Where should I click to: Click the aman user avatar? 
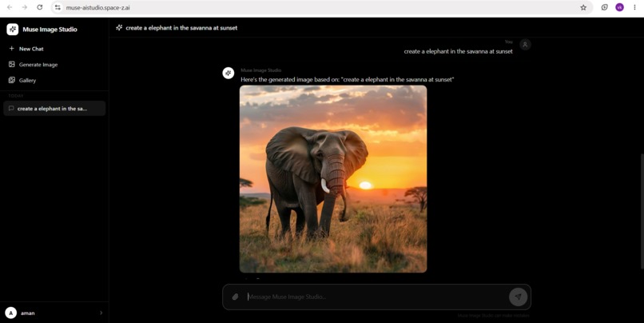(x=11, y=313)
